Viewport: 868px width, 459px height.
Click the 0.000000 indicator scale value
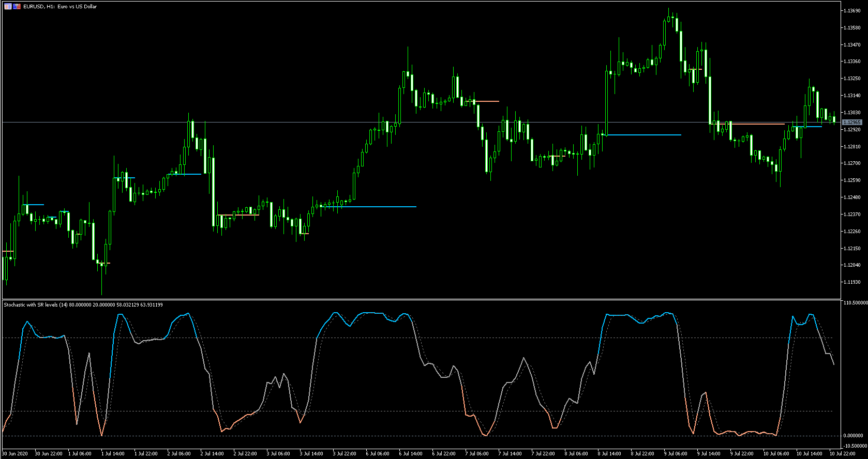[853, 436]
